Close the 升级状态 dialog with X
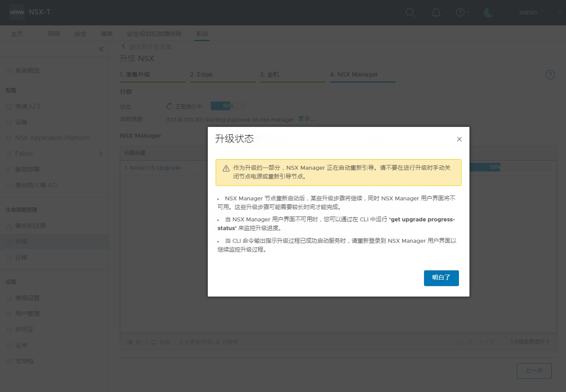The image size is (566, 392). point(459,139)
